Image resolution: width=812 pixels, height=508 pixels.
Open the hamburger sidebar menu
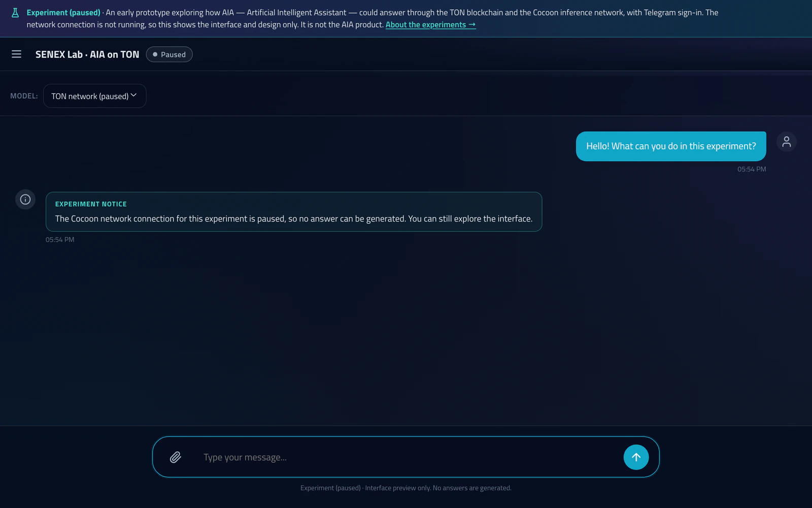(x=16, y=54)
